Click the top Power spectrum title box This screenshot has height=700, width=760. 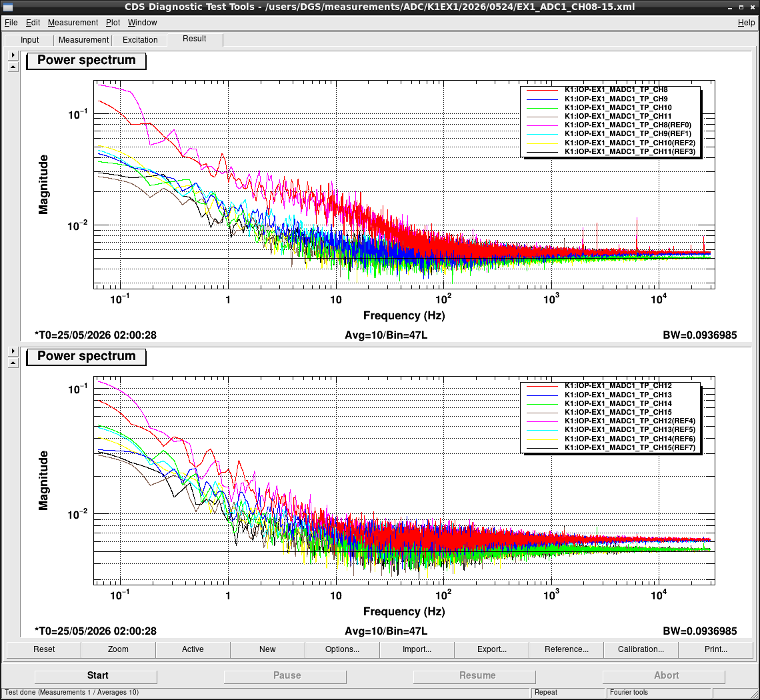(86, 61)
